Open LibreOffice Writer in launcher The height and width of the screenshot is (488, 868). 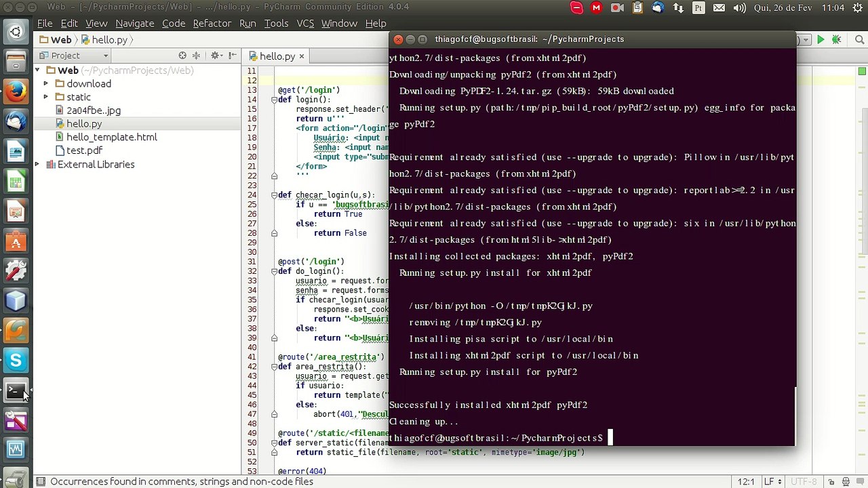[16, 151]
